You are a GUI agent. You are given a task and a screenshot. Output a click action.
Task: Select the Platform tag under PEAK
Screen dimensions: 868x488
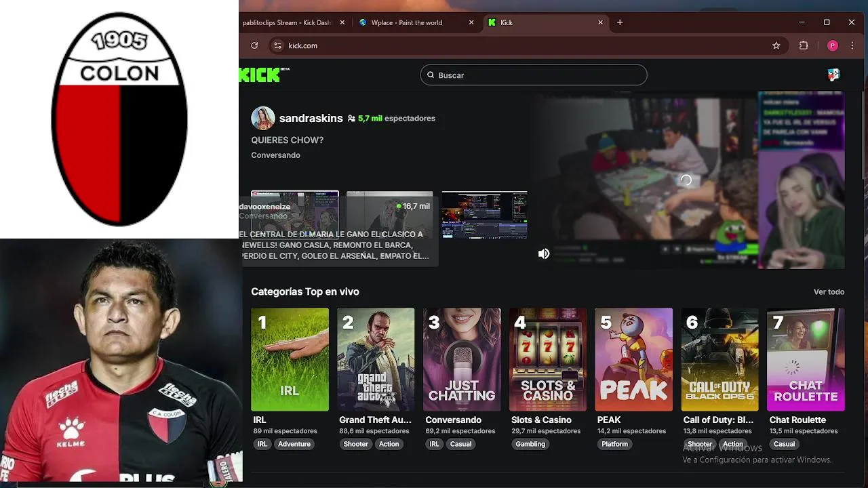[x=614, y=444]
